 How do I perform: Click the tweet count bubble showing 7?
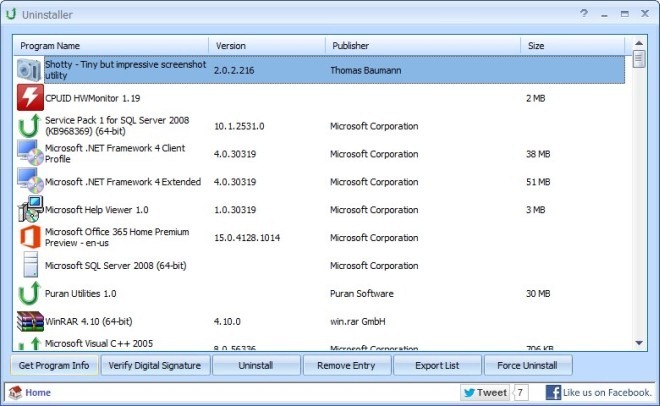[x=521, y=393]
